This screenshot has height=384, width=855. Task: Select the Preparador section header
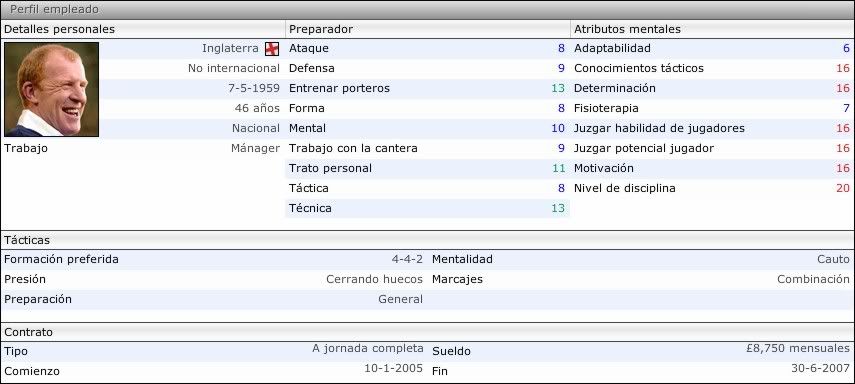coord(428,29)
